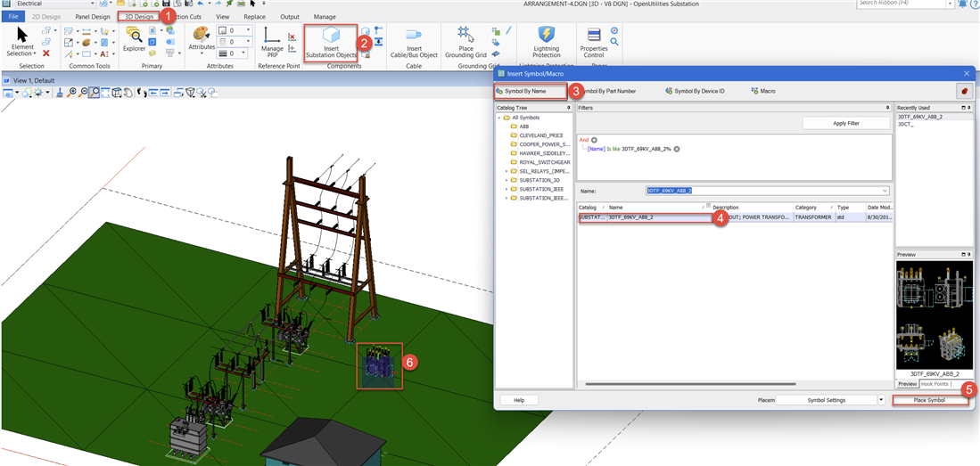Select the CLEVELAND_PRICE catalog folder
This screenshot has width=980, height=466.
tap(540, 135)
